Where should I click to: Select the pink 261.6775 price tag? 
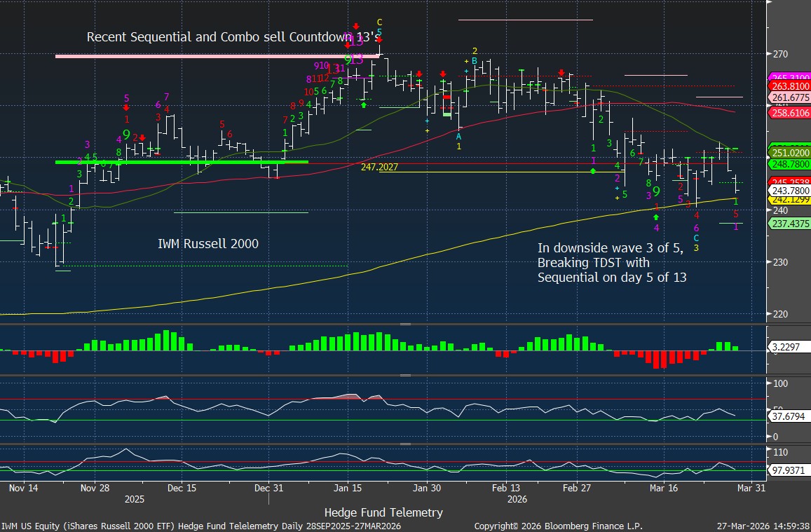pos(790,97)
